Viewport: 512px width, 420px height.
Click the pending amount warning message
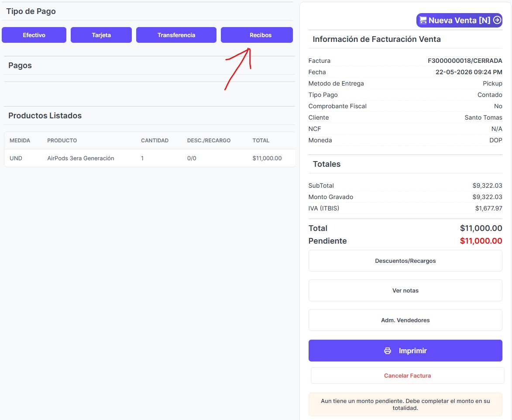tap(405, 404)
